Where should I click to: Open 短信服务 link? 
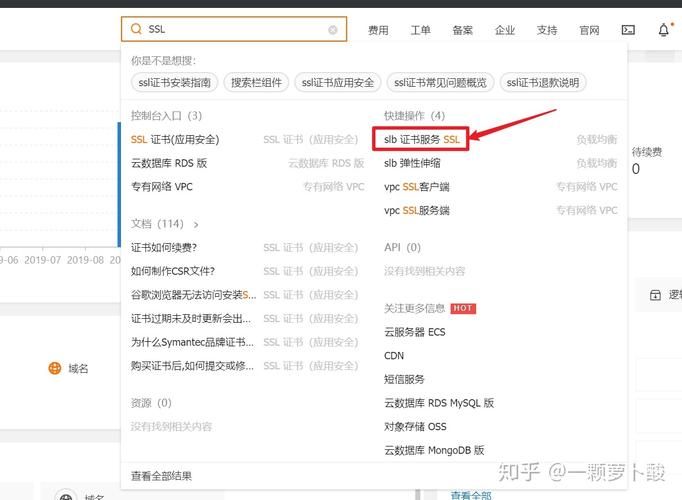point(404,379)
